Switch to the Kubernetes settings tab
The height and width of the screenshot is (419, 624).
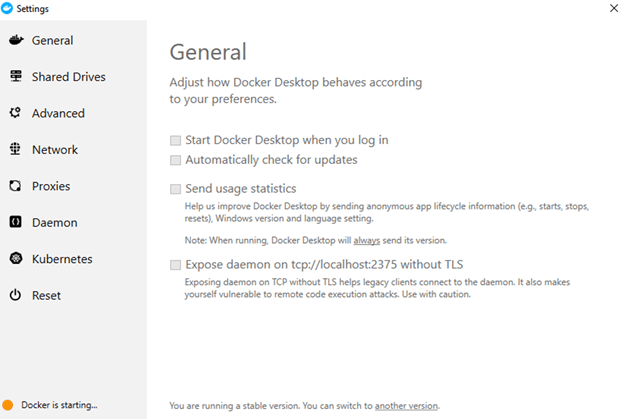click(62, 259)
